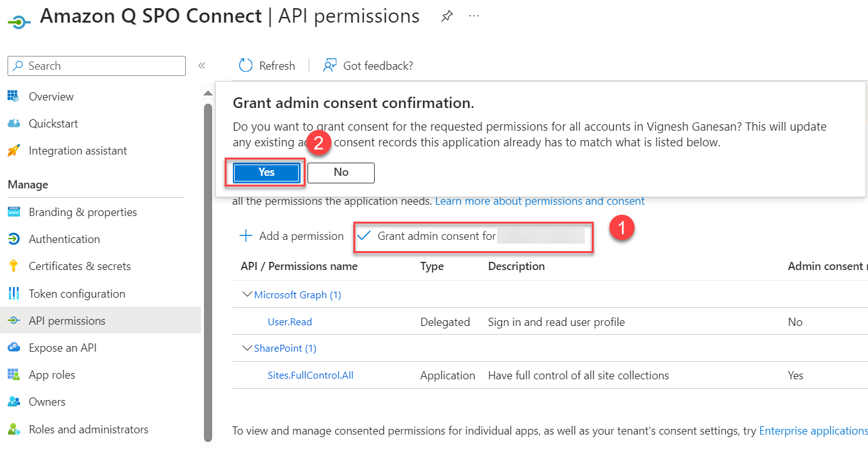
Task: Collapse the Microsoft Graph permission group
Action: click(x=247, y=294)
